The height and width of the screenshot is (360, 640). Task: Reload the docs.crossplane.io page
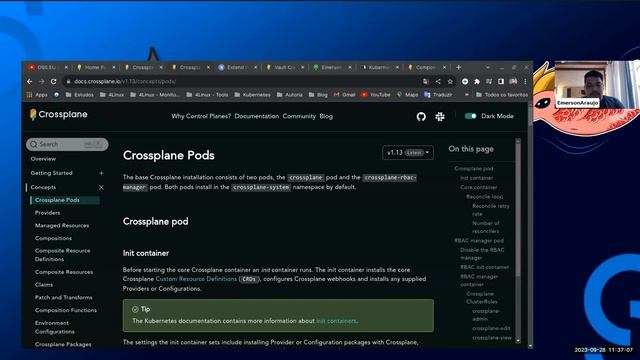click(x=53, y=82)
